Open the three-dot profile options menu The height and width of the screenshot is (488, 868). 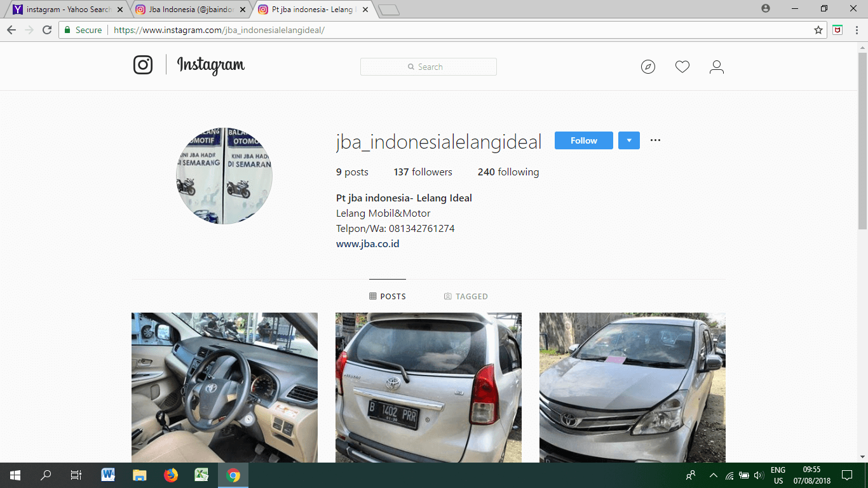[655, 140]
